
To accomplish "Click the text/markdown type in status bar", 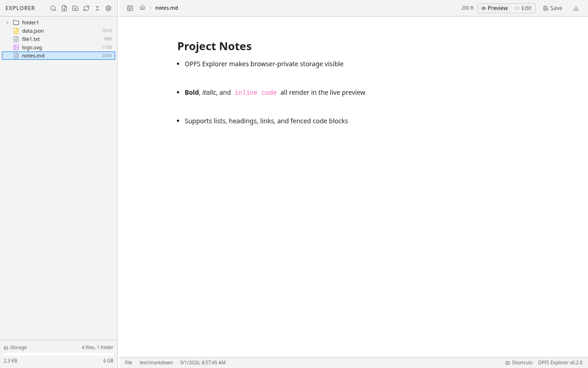I will coord(156,362).
